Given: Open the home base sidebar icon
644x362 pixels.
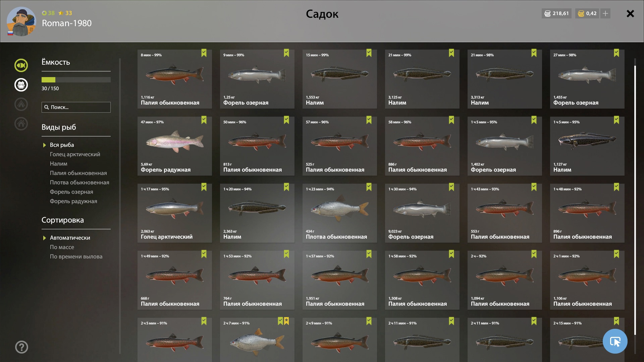Looking at the screenshot, I should coord(21,124).
